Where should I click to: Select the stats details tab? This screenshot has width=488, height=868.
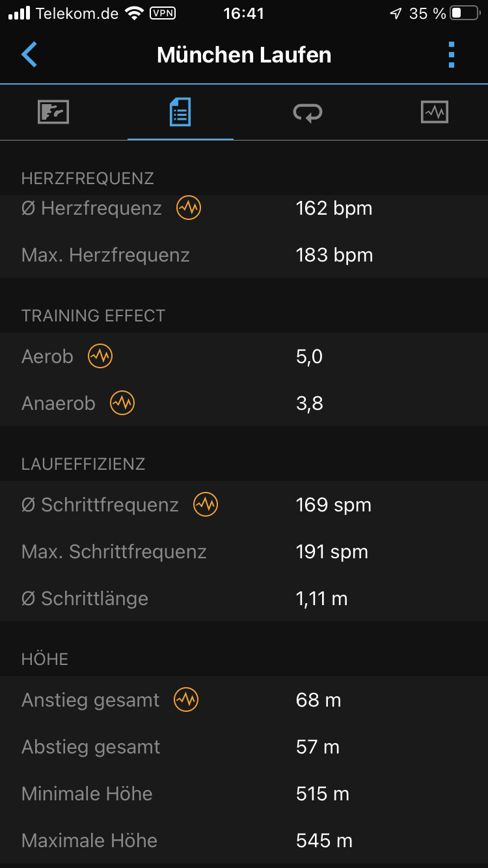point(180,113)
